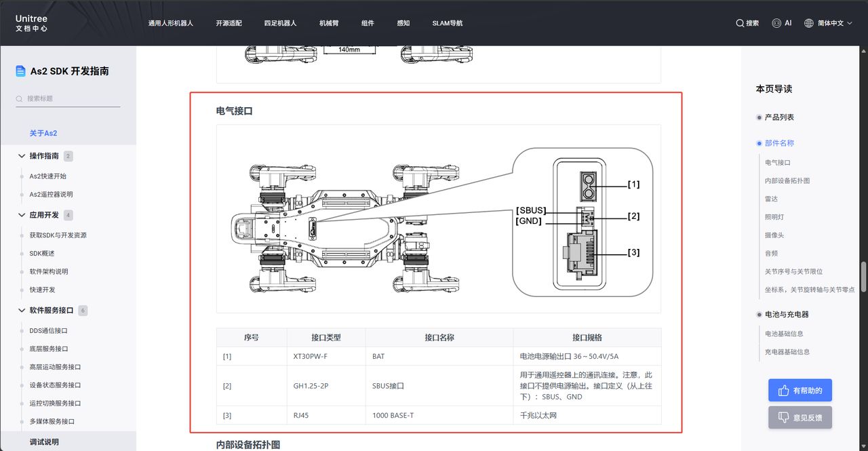
Task: Open As2快速开始 page
Action: tap(47, 176)
